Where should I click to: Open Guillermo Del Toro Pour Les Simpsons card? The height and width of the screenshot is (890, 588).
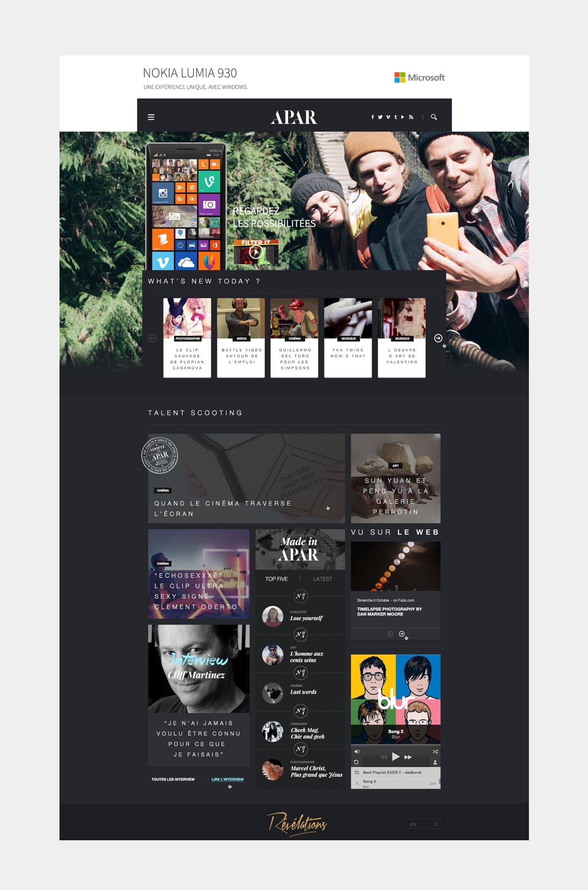click(294, 338)
